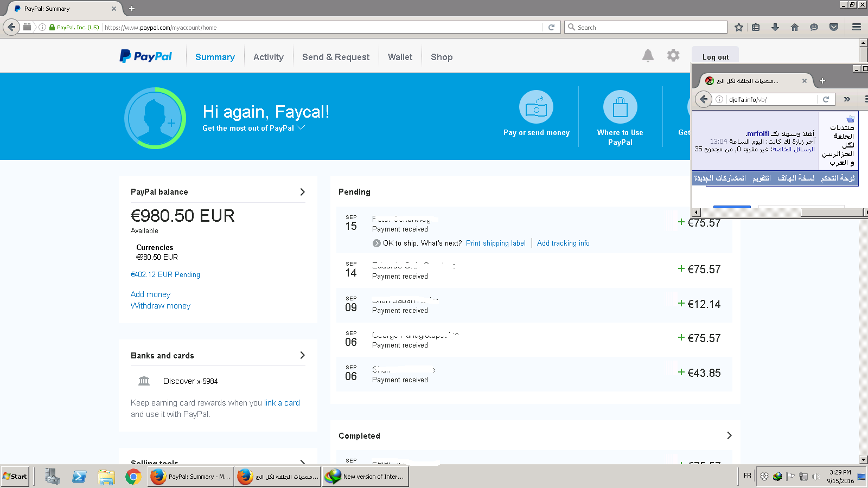Click Firefox back button in PayPal window
The width and height of the screenshot is (868, 488).
point(11,27)
